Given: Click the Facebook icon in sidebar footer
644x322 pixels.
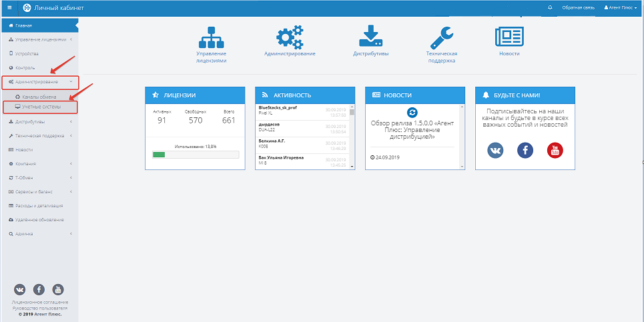Looking at the screenshot, I should (x=39, y=289).
